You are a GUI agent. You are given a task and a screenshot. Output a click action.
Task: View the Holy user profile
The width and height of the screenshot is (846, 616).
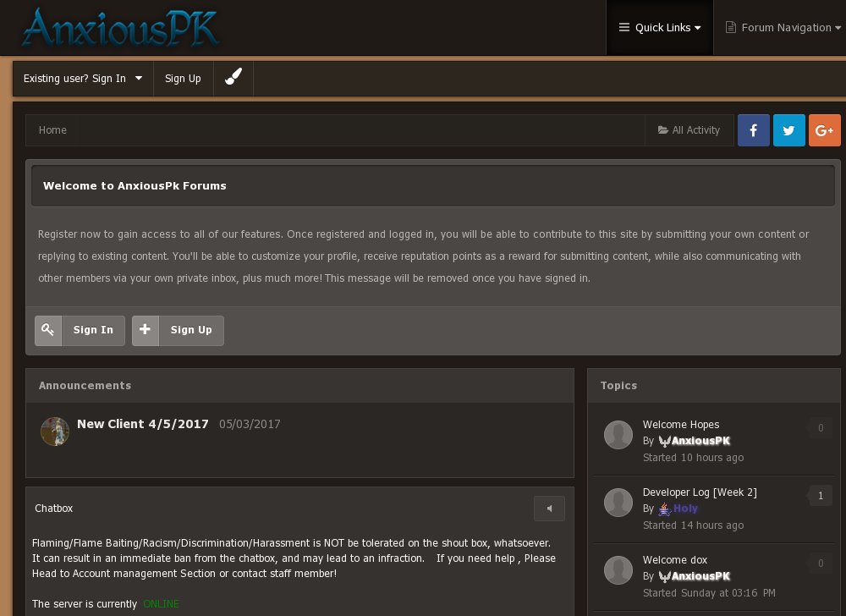pyautogui.click(x=685, y=509)
